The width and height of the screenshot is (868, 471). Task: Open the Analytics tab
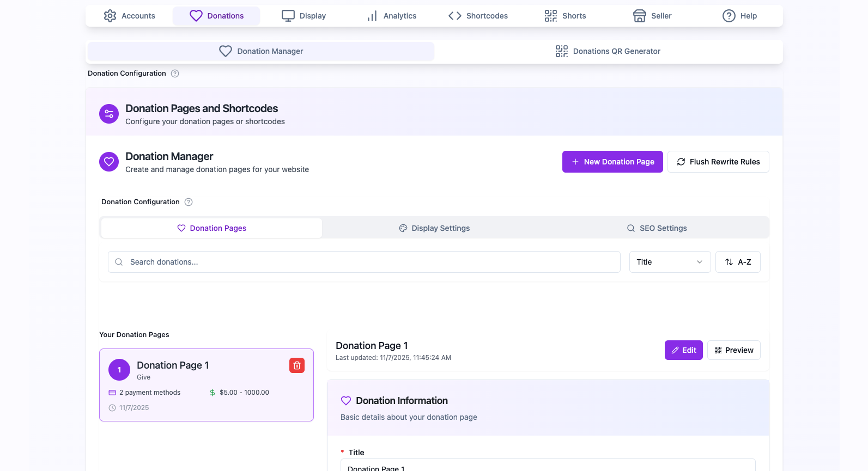point(391,16)
